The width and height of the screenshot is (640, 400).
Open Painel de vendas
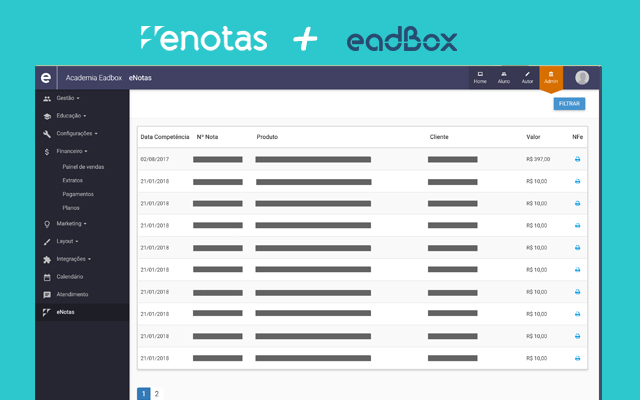point(83,167)
